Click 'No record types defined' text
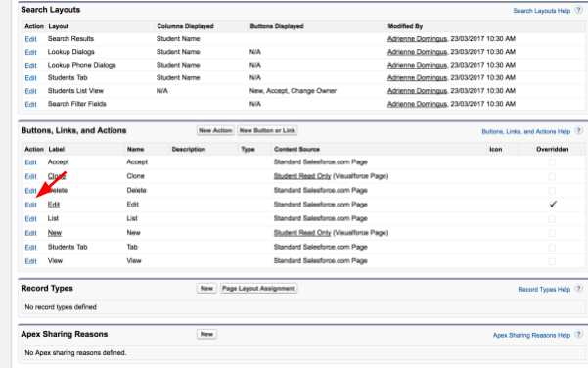 [61, 307]
